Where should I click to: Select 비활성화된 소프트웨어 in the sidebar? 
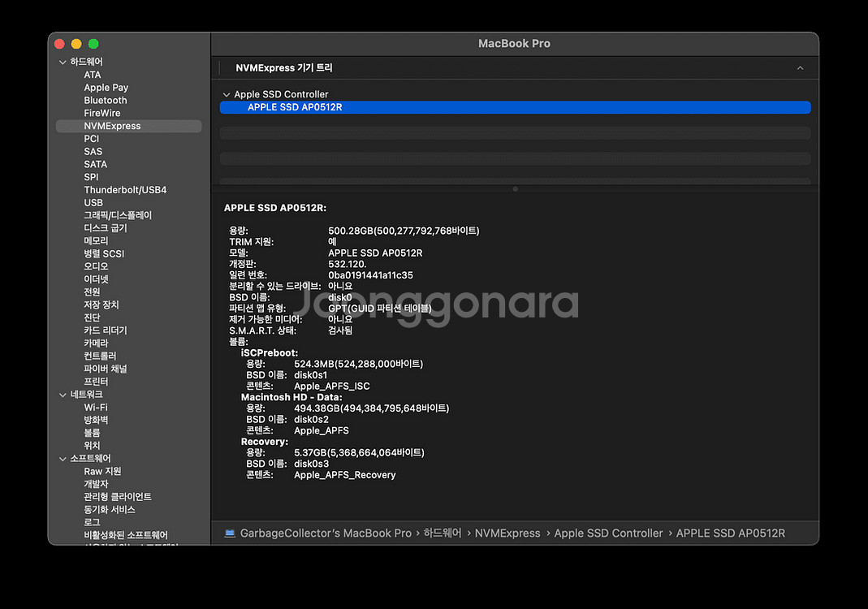[126, 535]
